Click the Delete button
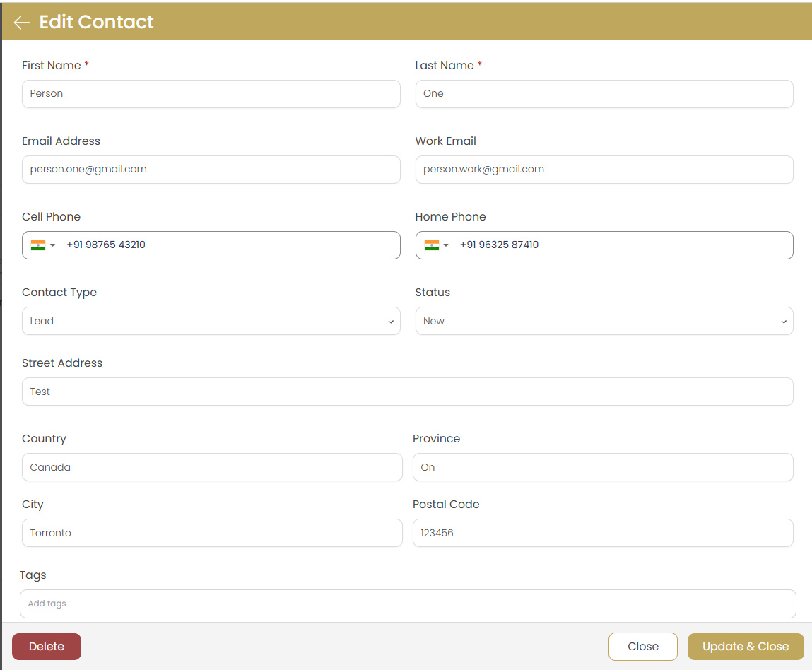This screenshot has height=670, width=812. pos(46,646)
